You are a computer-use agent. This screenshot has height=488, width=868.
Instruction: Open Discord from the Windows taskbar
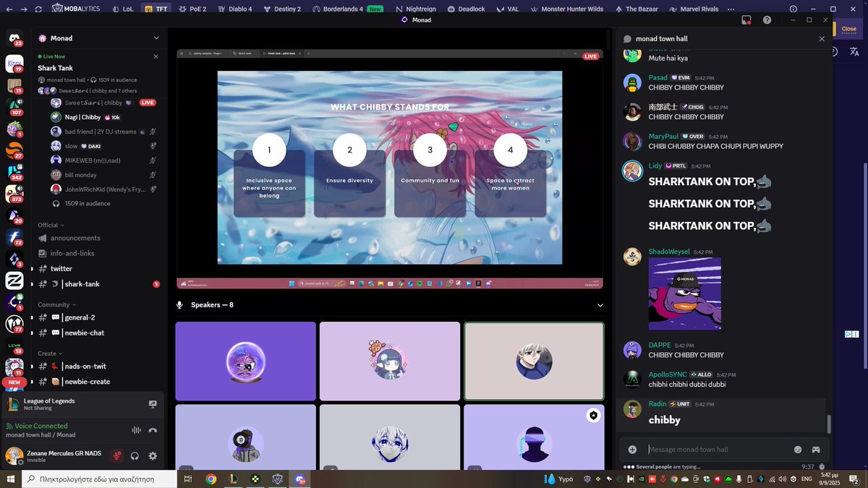click(299, 479)
